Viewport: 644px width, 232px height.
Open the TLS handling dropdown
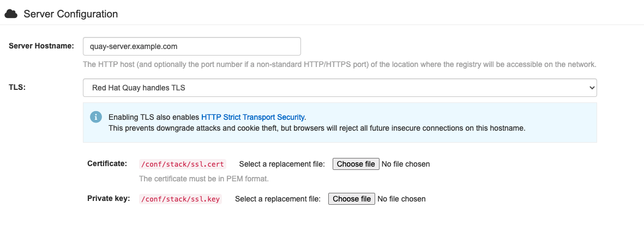[340, 87]
